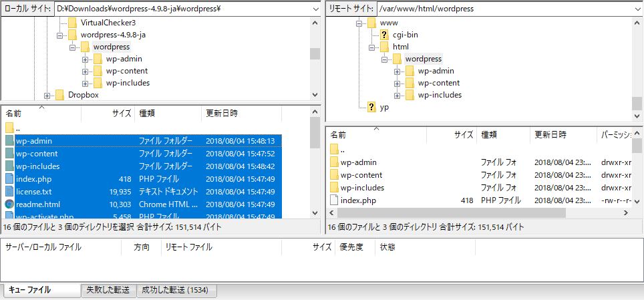Collapse the remote html tree node

372,47
